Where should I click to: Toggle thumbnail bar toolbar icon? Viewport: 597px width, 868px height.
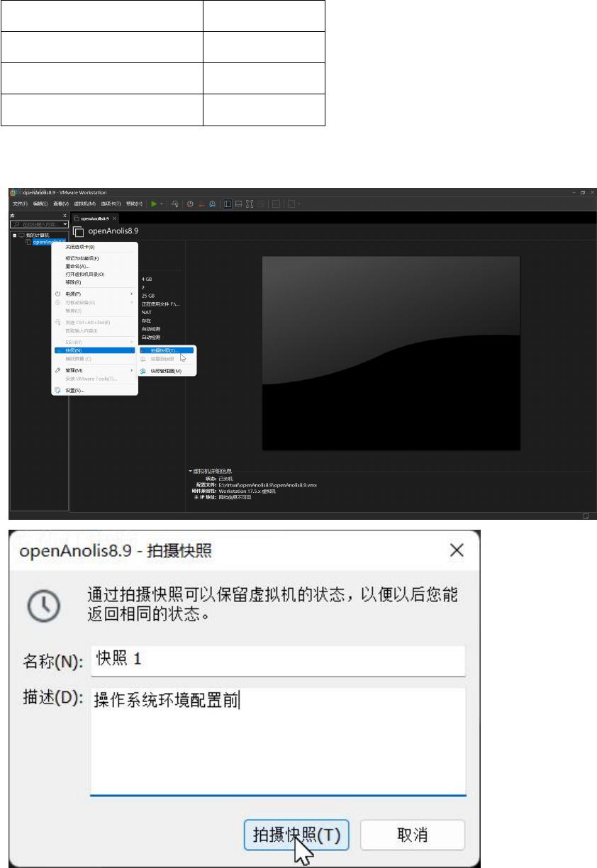pyautogui.click(x=239, y=204)
